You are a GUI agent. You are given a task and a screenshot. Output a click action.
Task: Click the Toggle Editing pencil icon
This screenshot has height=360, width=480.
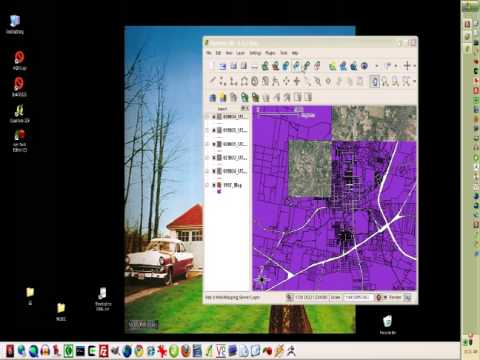point(212,81)
